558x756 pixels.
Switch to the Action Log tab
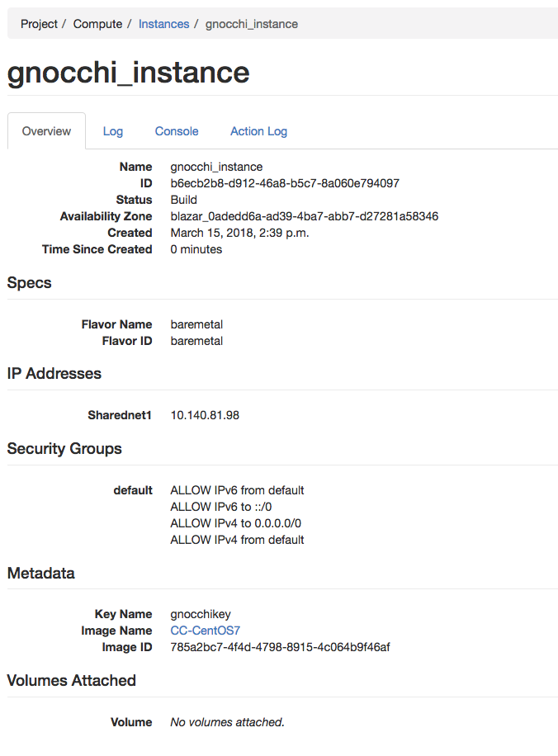[258, 131]
